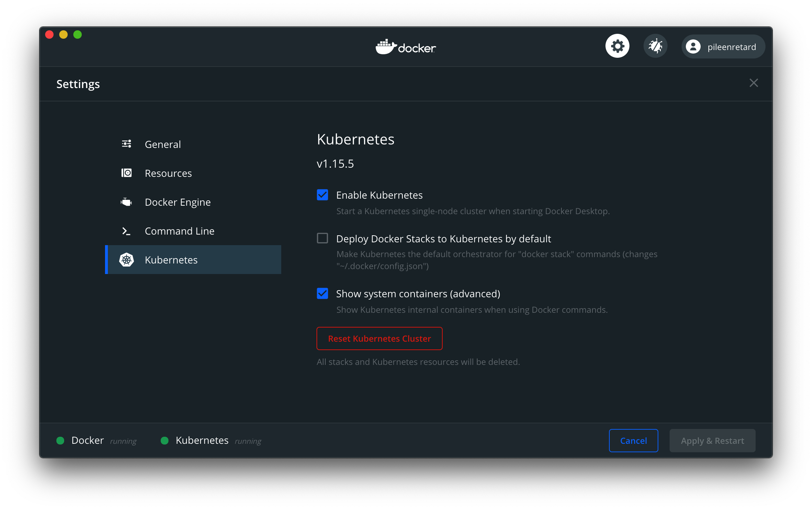Close the Settings panel with X

point(753,83)
